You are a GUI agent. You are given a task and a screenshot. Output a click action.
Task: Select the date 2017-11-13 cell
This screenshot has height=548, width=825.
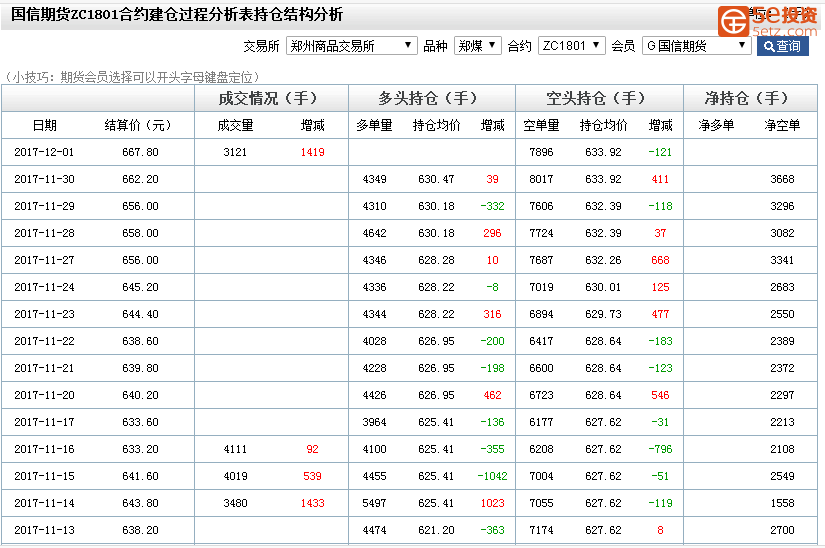pos(44,530)
